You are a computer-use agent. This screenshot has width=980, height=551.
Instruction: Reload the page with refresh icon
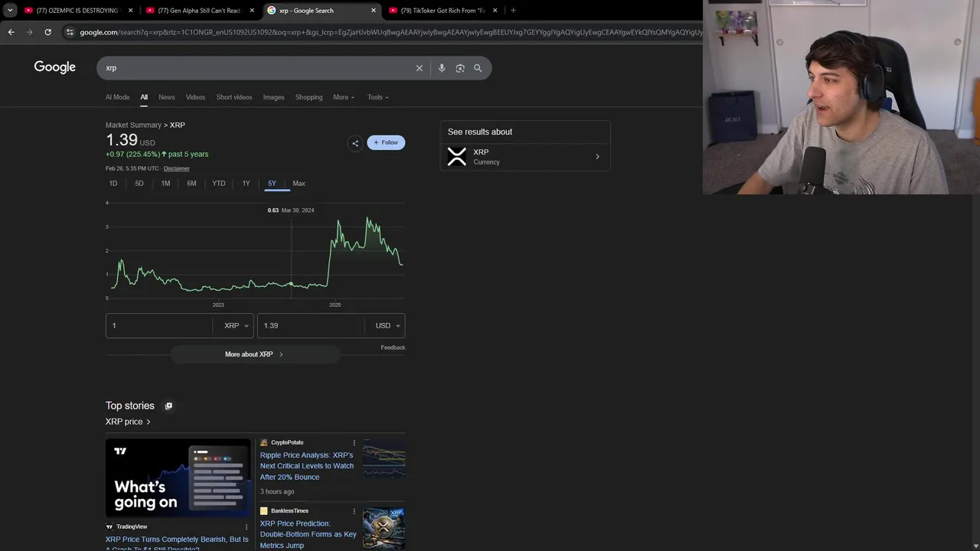(x=47, y=32)
